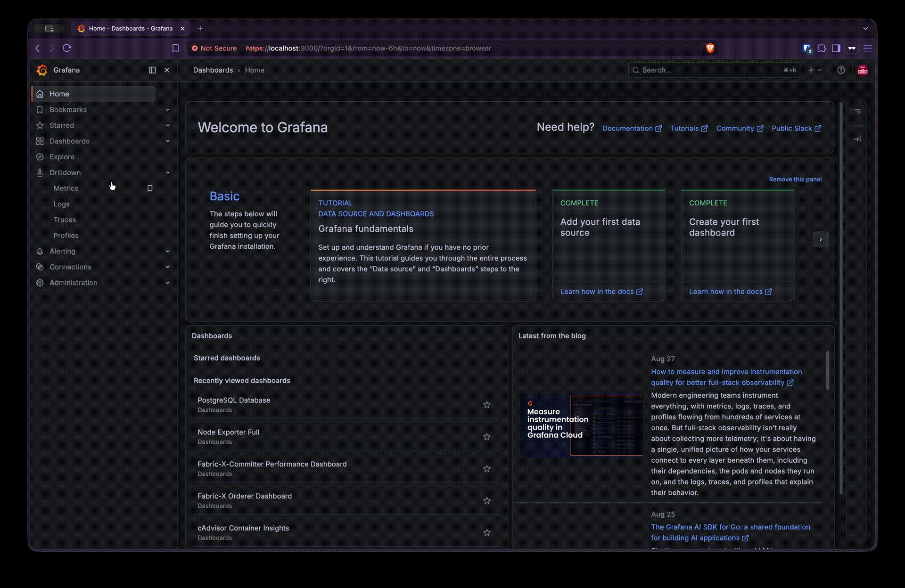The image size is (905, 588).
Task: Star the cAdvisor Container Insights dashboard
Action: pyautogui.click(x=487, y=533)
